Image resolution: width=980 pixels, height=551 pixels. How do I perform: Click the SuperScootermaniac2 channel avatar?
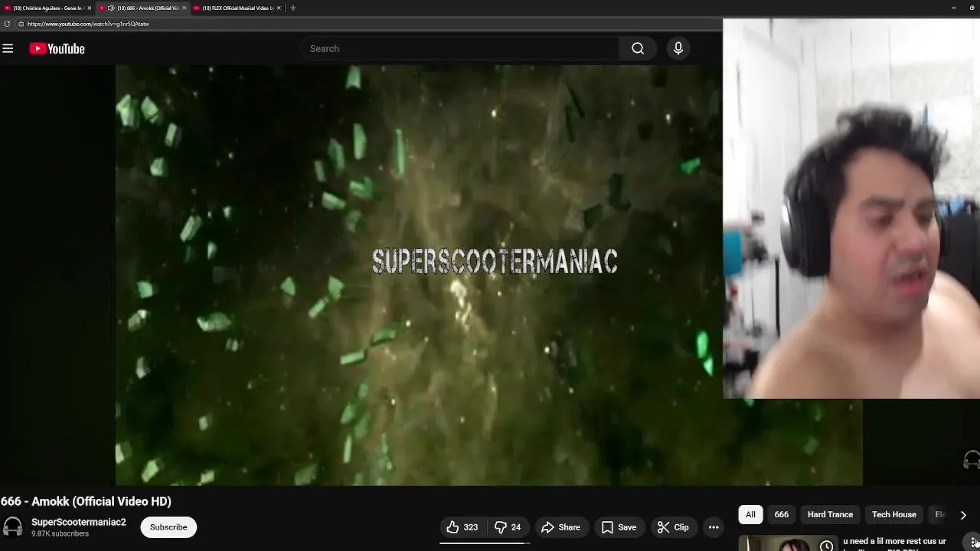click(13, 527)
